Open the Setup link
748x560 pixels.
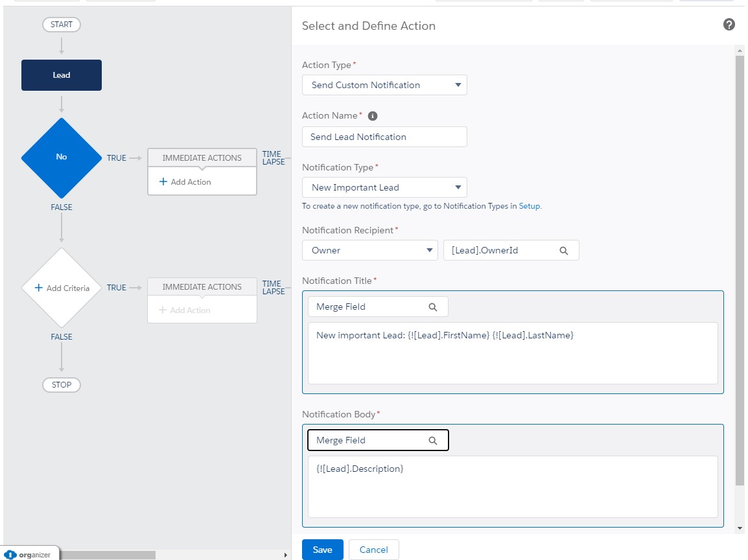pos(529,206)
